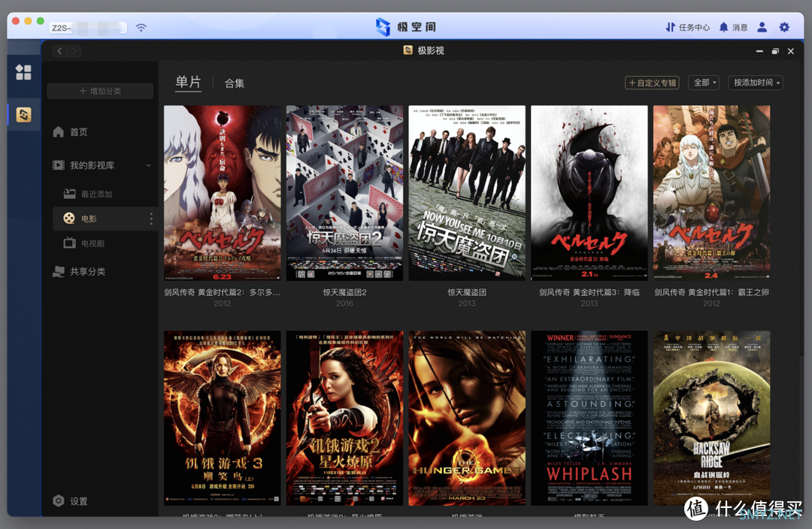Open Hacksaw Ridge 血战钢锯岭 poster
This screenshot has width=812, height=529.
pos(711,419)
